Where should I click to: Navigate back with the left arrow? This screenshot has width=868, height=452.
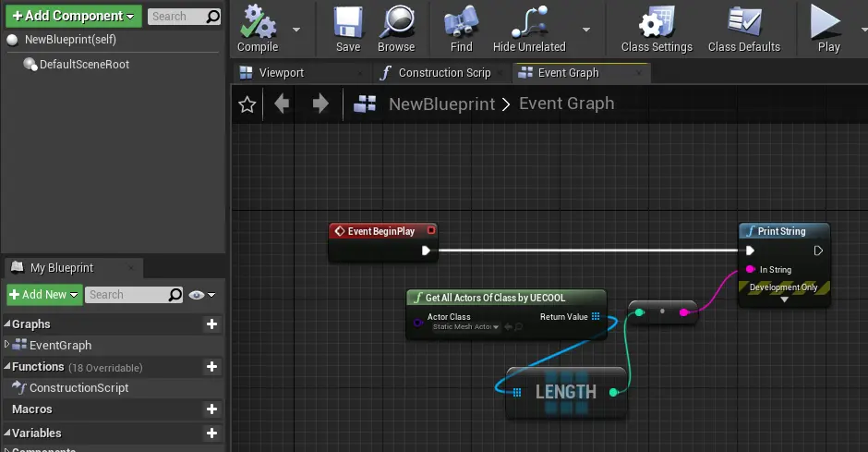point(282,104)
